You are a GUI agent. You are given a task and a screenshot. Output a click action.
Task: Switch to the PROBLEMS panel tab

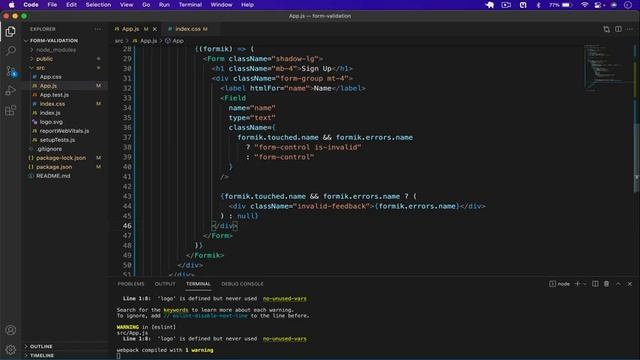[x=131, y=284]
